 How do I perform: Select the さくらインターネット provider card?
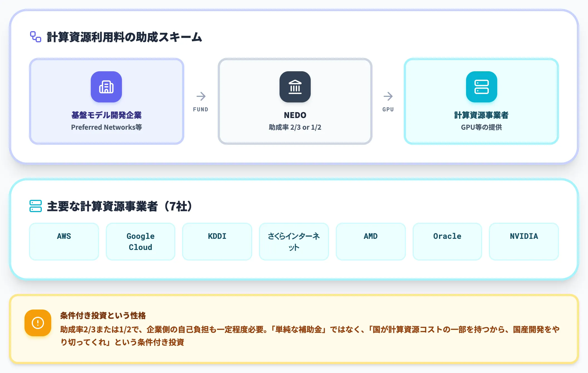coord(294,242)
